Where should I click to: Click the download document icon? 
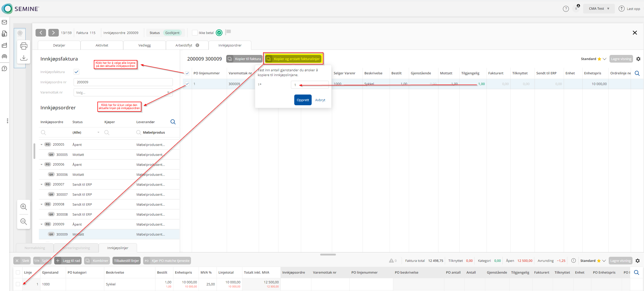pos(24,58)
